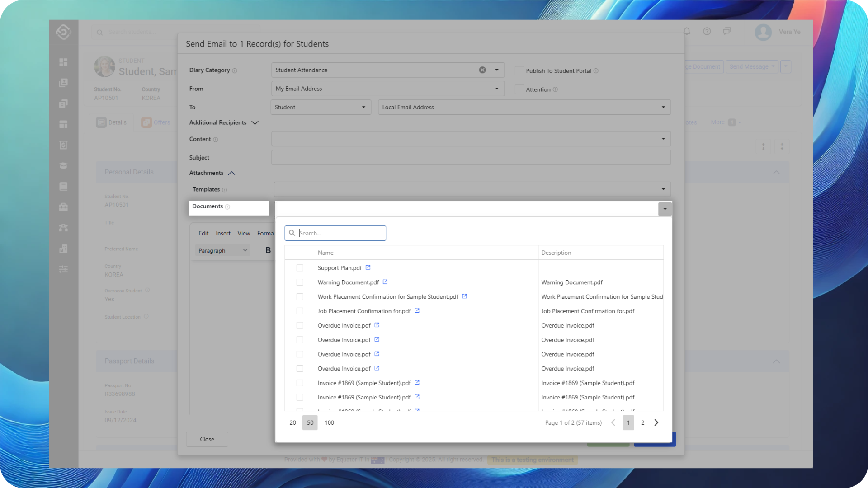Open the View editor menu
The height and width of the screenshot is (488, 868).
click(x=244, y=233)
